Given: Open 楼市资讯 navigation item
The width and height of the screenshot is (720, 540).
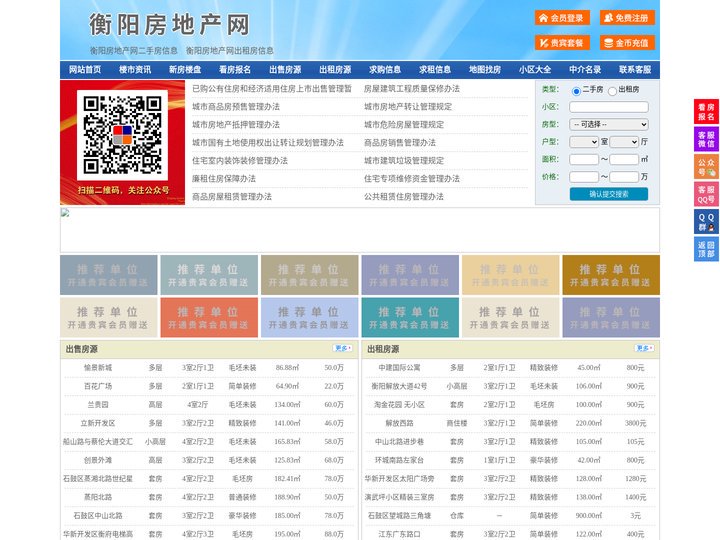Looking at the screenshot, I should (x=135, y=70).
